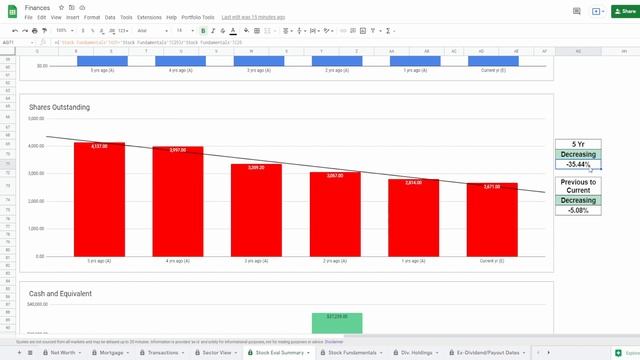
Task: Open the text rotation dropdown
Action: (329, 31)
